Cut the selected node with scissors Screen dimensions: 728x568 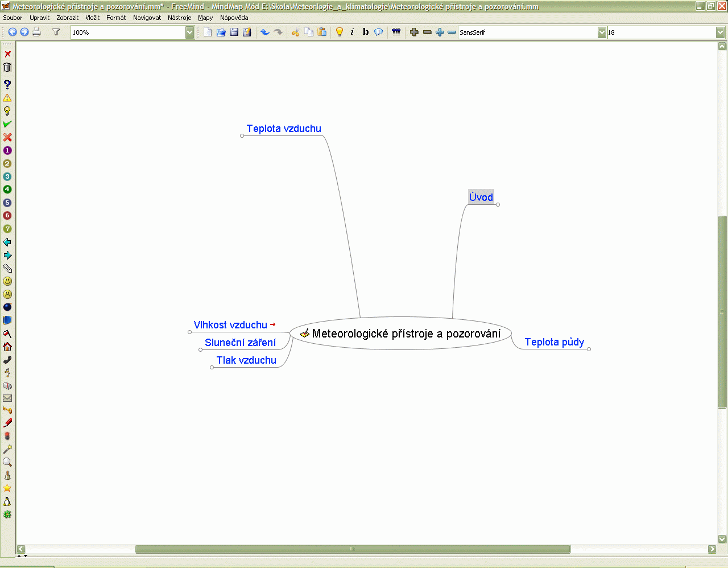pos(295,32)
